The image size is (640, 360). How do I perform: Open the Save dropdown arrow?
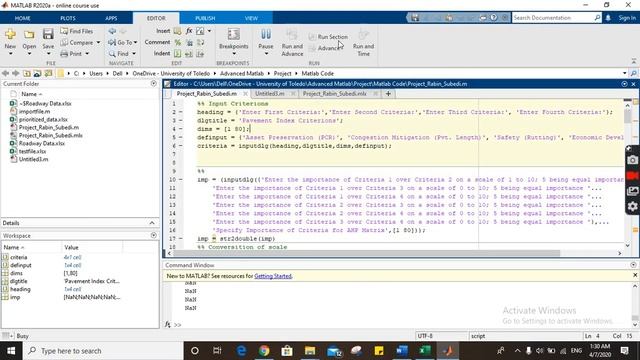click(48, 54)
